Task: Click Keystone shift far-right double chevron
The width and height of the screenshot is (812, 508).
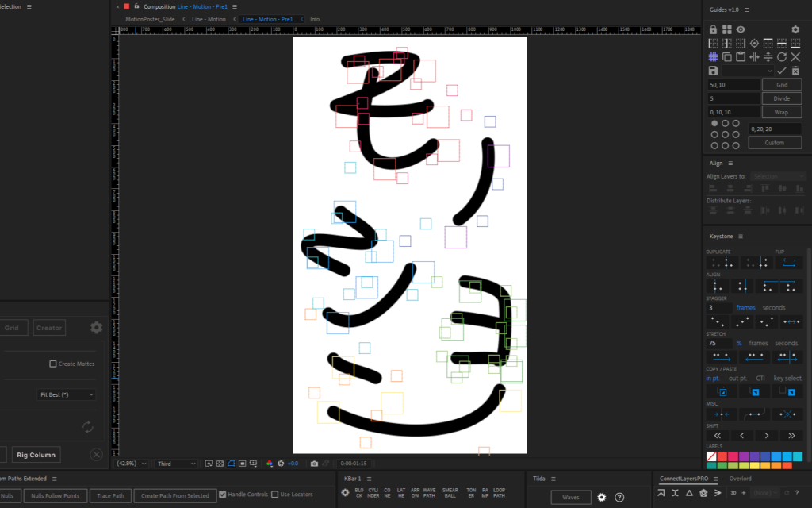Action: click(791, 436)
